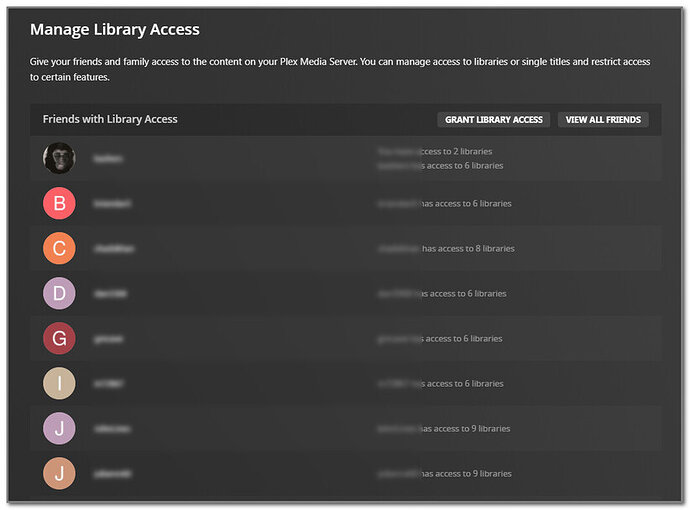Select the monkey photo avatar
The height and width of the screenshot is (510, 690).
(x=59, y=158)
